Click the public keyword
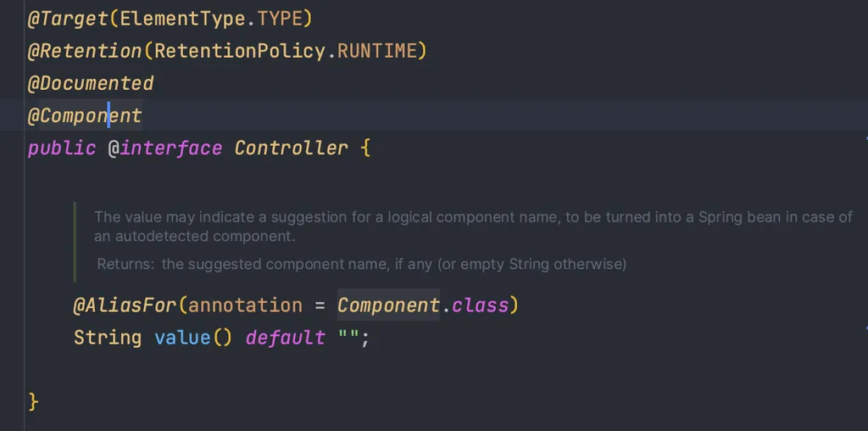This screenshot has height=431, width=868. click(61, 148)
